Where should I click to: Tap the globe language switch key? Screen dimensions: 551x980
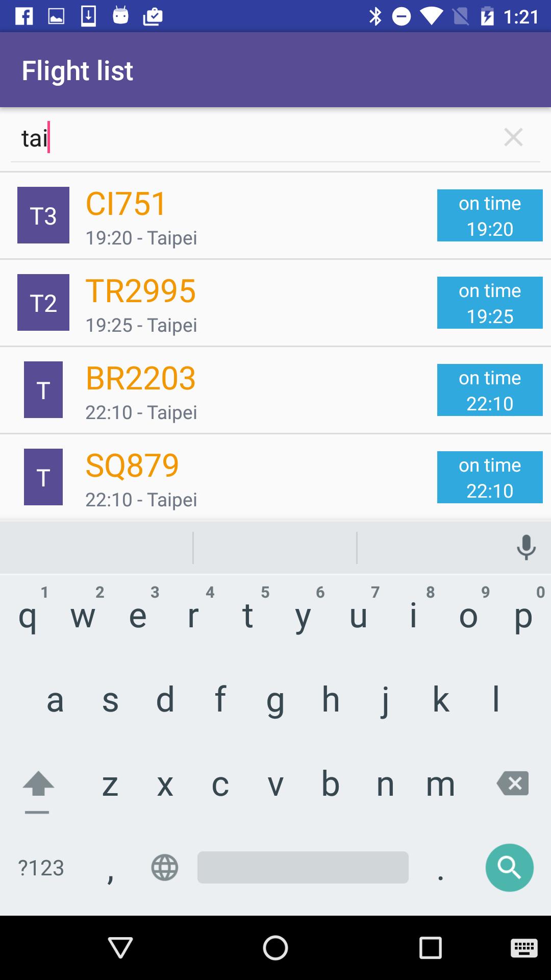165,867
